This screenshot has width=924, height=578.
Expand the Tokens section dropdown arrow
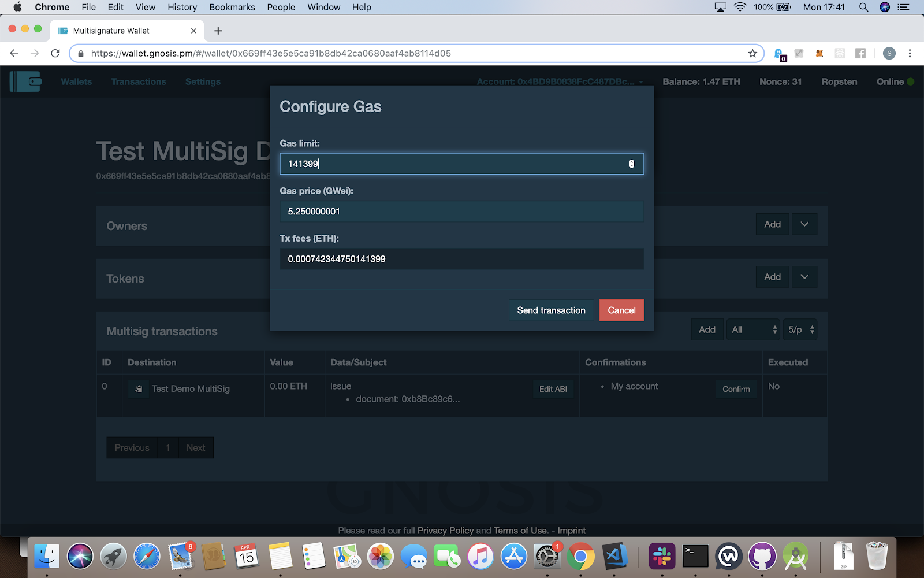(804, 277)
